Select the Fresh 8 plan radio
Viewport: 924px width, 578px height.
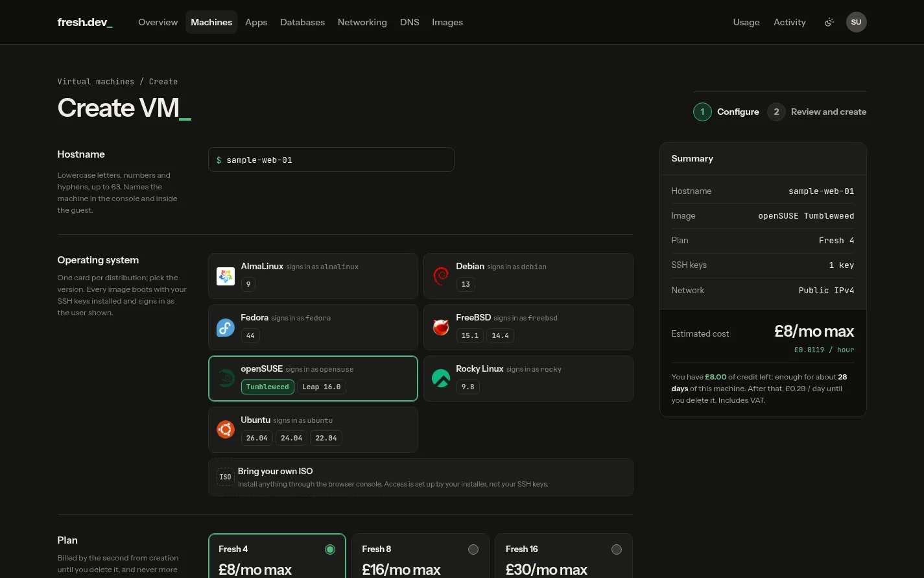pyautogui.click(x=473, y=549)
